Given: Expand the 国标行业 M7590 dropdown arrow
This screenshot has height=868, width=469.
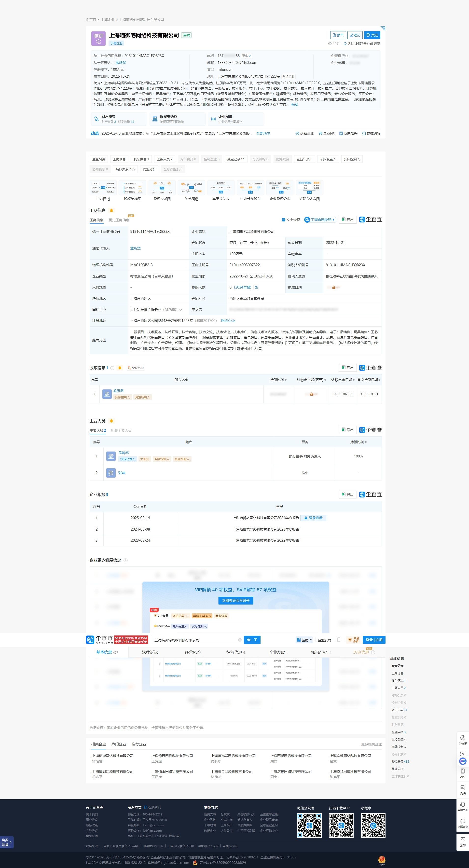Looking at the screenshot, I should (x=180, y=310).
